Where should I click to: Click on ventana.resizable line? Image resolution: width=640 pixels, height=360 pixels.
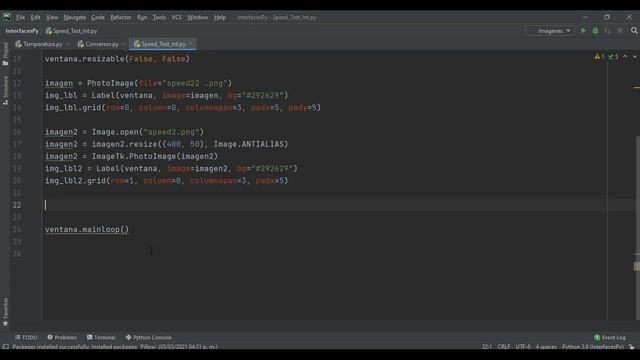pyautogui.click(x=117, y=59)
